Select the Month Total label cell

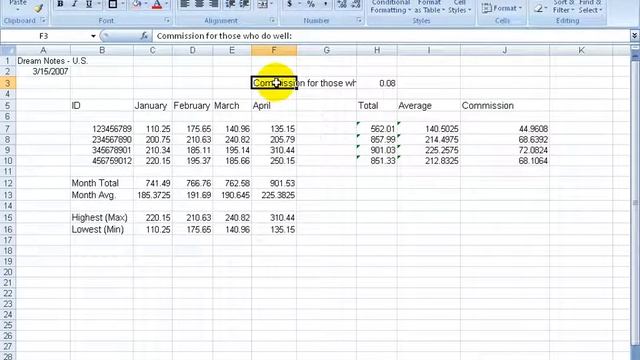point(102,183)
